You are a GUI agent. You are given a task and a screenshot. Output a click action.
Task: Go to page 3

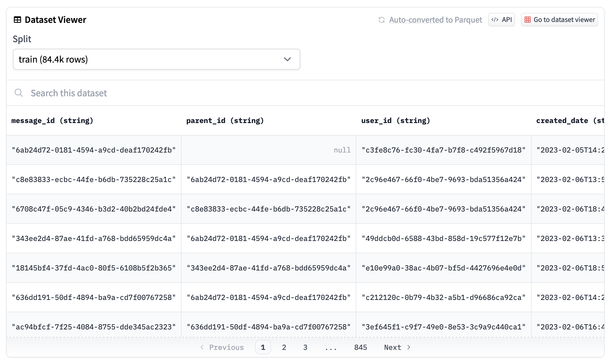coord(305,347)
